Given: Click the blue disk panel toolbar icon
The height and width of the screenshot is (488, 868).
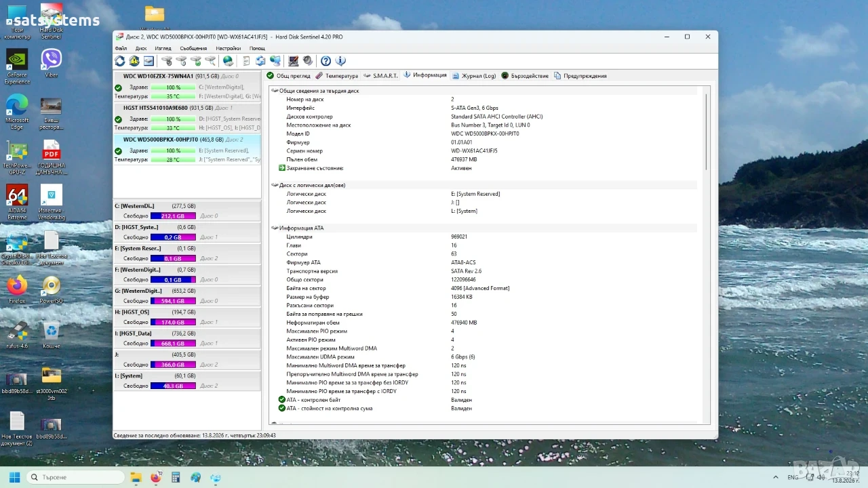Looking at the screenshot, I should tap(149, 61).
